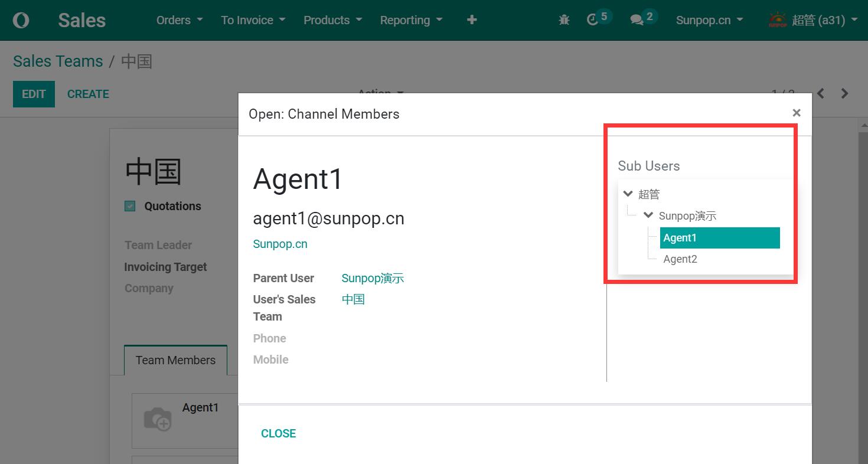
Task: Open the Sunpop演示 parent user link
Action: point(373,278)
